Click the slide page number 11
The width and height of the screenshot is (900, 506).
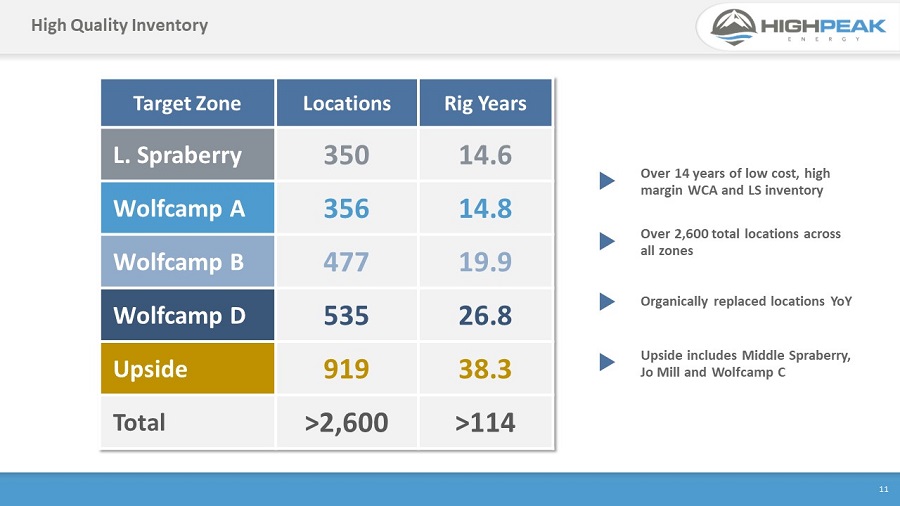coord(883,489)
